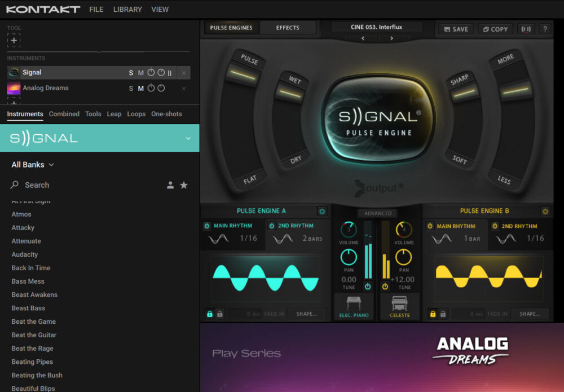This screenshot has width=564, height=392.
Task: Switch to the One-shots tab
Action: (x=166, y=114)
